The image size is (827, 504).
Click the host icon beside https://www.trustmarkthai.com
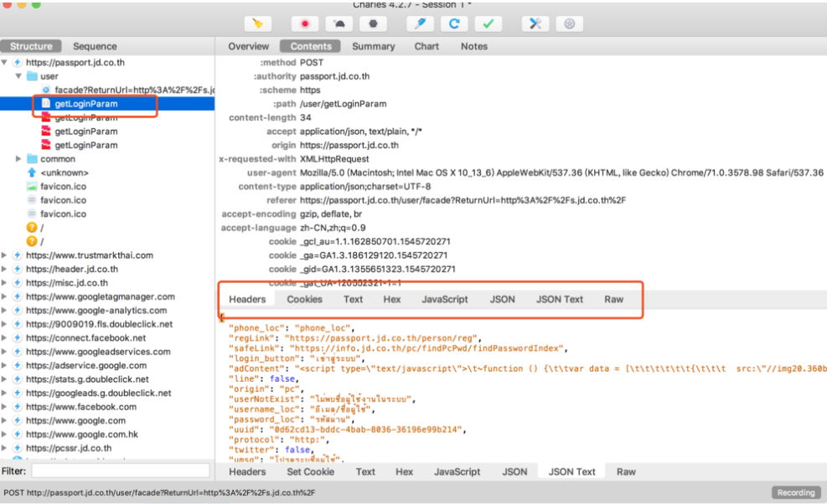tap(18, 255)
